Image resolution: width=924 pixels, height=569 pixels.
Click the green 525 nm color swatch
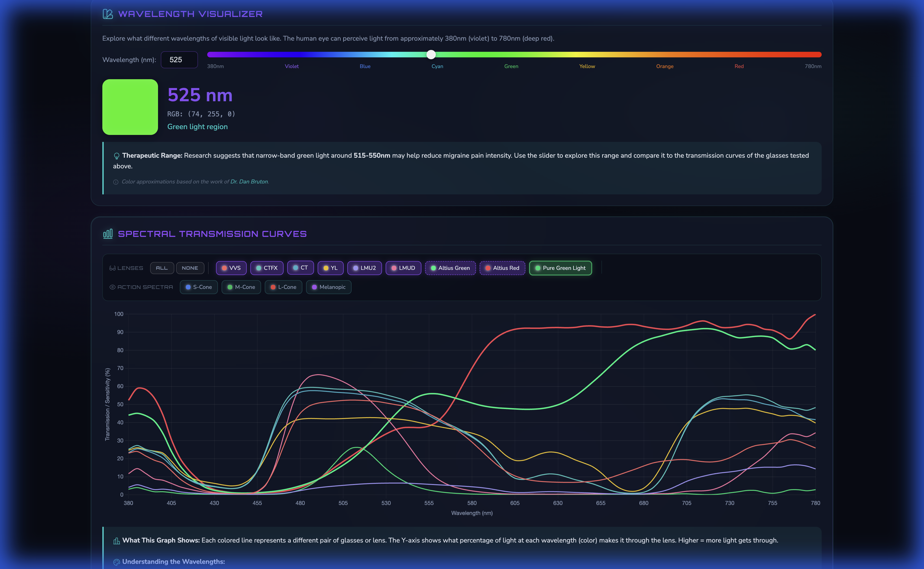[130, 107]
